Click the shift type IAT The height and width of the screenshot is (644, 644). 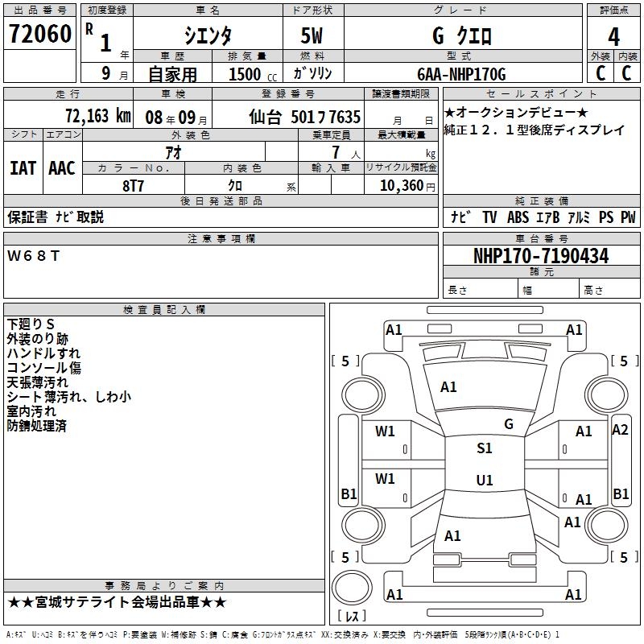tap(23, 168)
